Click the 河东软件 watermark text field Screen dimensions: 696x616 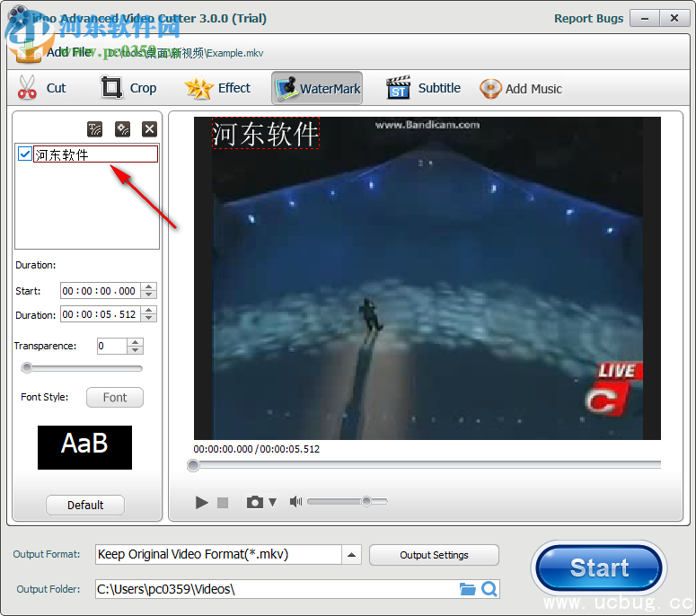[95, 154]
